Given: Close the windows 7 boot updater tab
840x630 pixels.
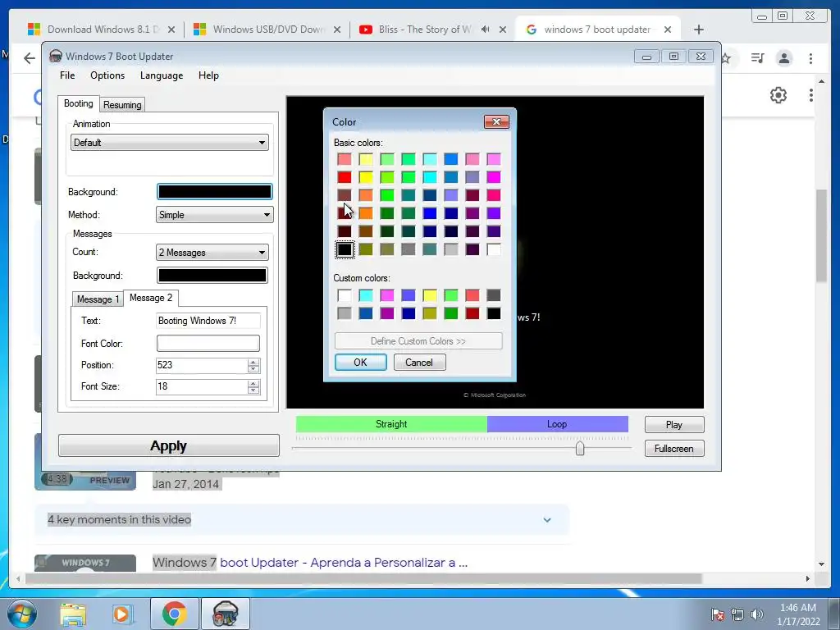Looking at the screenshot, I should [x=668, y=30].
